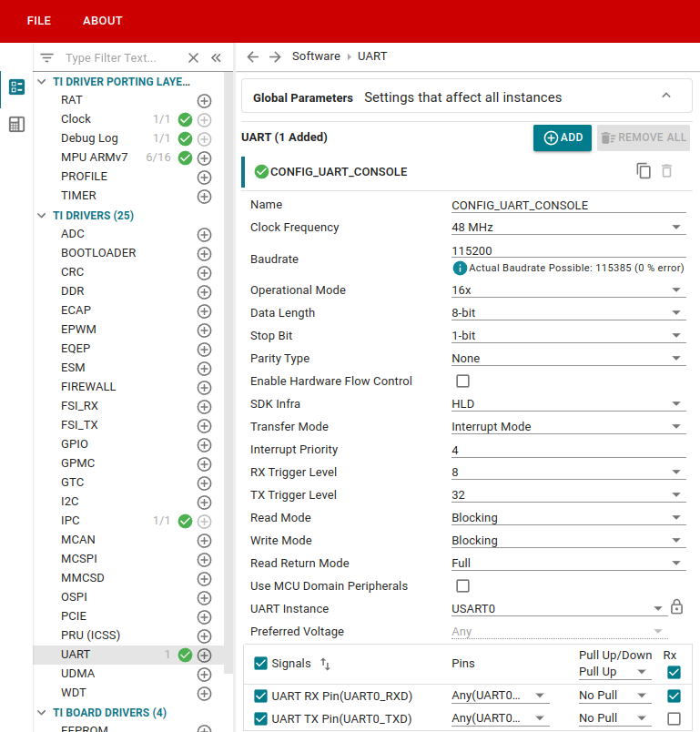Collapse the left panel with double chevron

[x=216, y=57]
